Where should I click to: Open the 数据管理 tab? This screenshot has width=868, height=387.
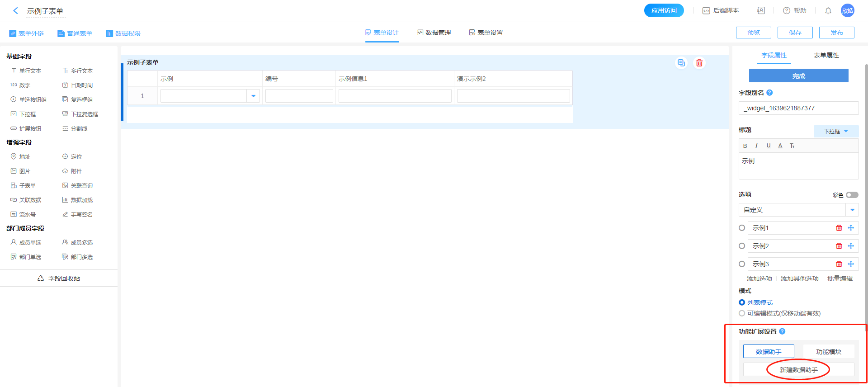click(x=434, y=33)
